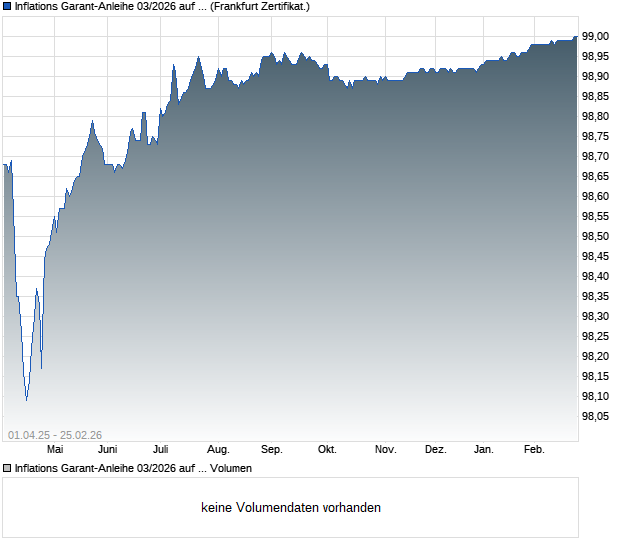Screen dimensions: 620x546
Task: Click the grey legend square beside Volumen title
Action: pos(7,468)
